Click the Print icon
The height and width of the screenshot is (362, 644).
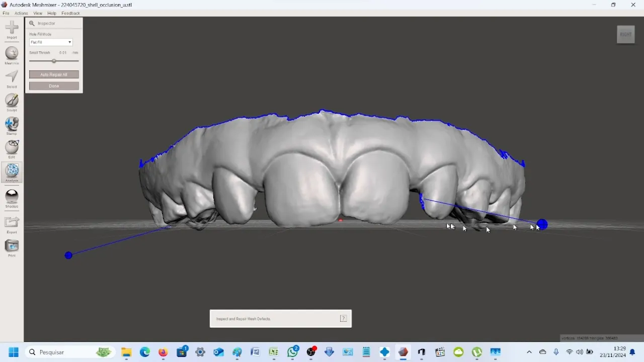tap(12, 248)
